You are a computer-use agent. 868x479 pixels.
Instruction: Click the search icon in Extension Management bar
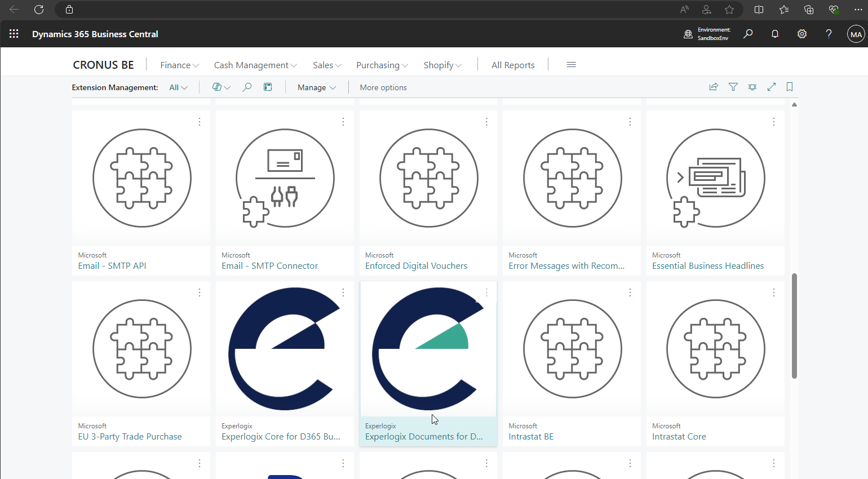tap(247, 87)
